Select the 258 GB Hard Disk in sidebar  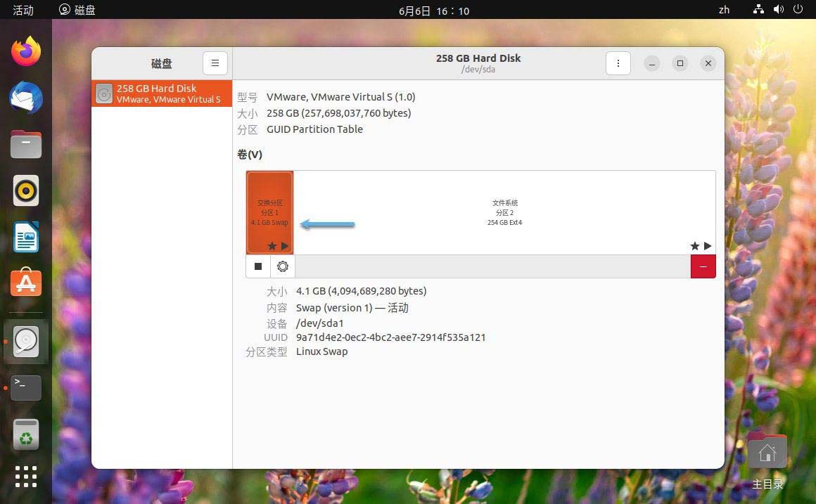[161, 93]
